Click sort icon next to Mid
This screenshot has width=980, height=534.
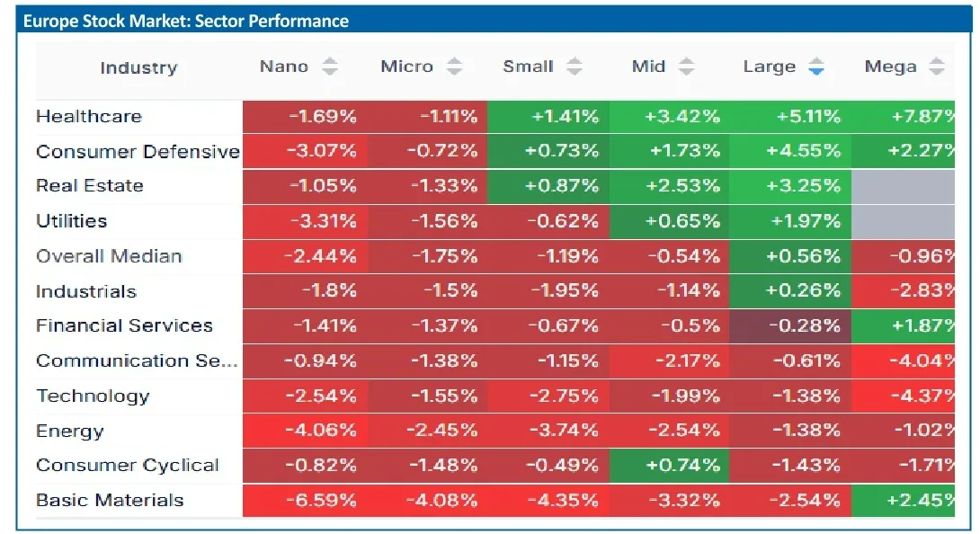686,67
